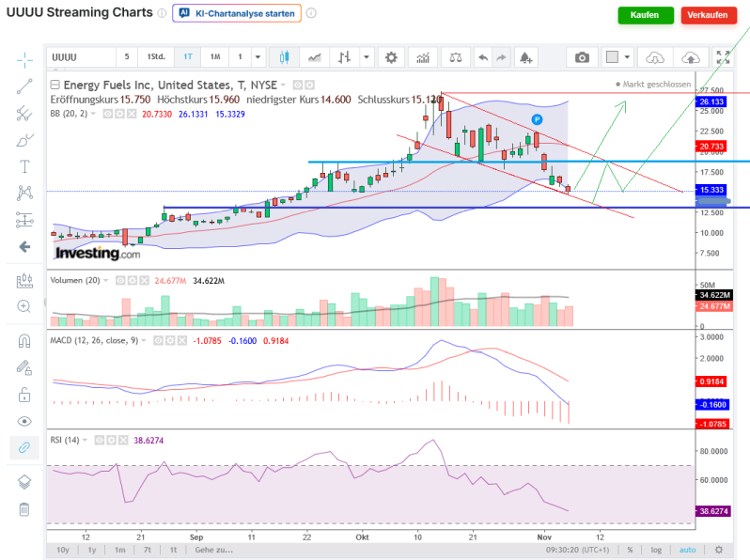Screen dimensions: 750x560
Task: Select the trend line drawing tool
Action: point(24,86)
